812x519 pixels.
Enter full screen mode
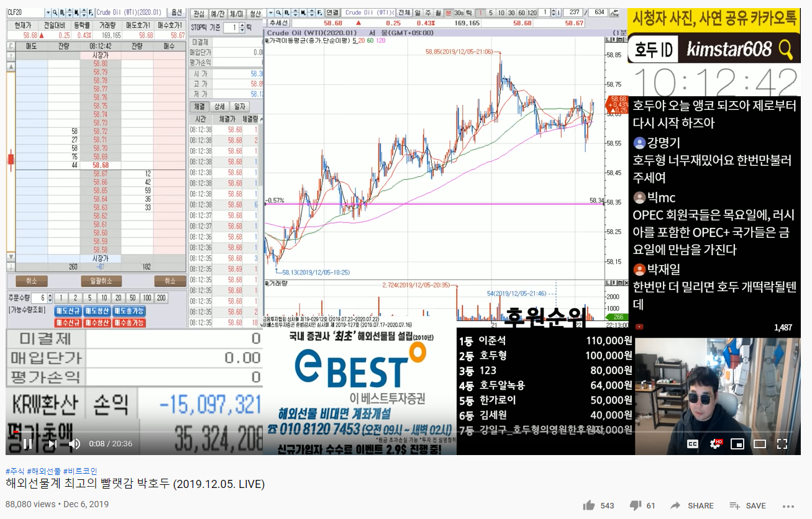pyautogui.click(x=782, y=444)
